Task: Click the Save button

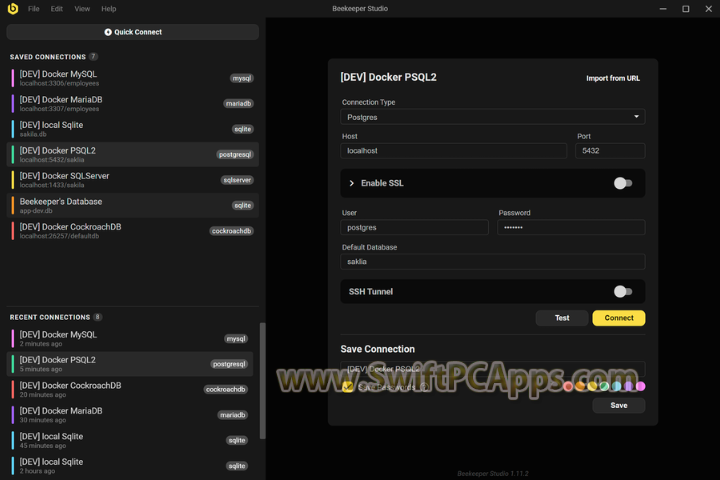Action: tap(619, 405)
